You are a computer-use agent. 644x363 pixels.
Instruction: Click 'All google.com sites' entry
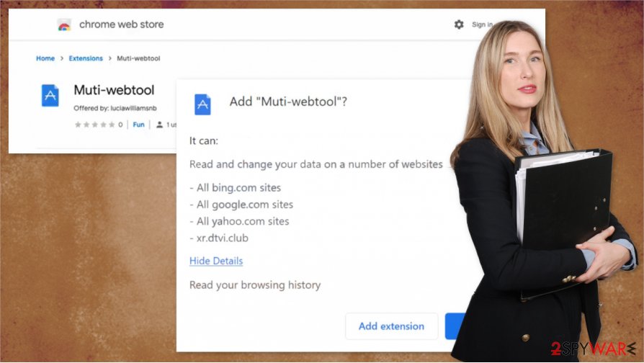[x=241, y=205]
